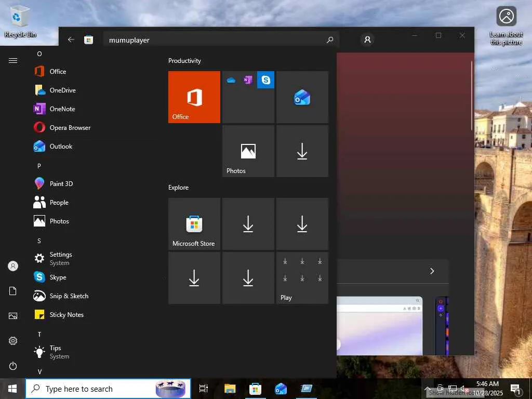Click the OneNote mini tile
Viewport: 532px width, 399px height.
click(248, 79)
